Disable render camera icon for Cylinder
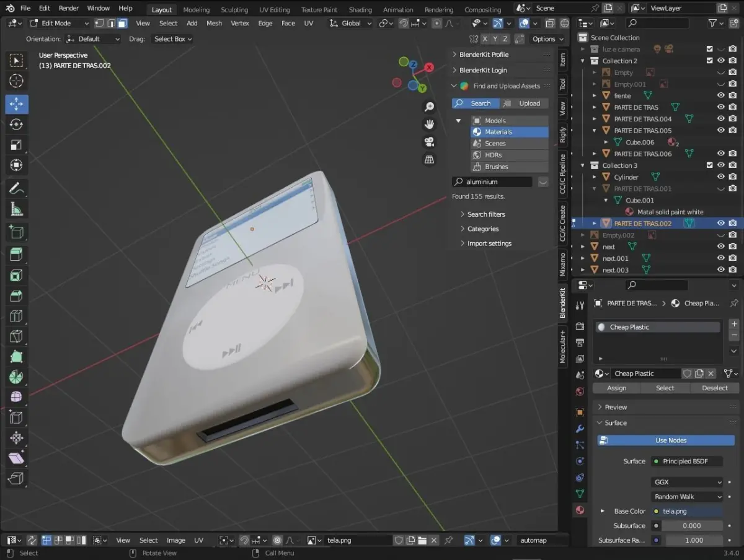The image size is (744, 560). (733, 177)
